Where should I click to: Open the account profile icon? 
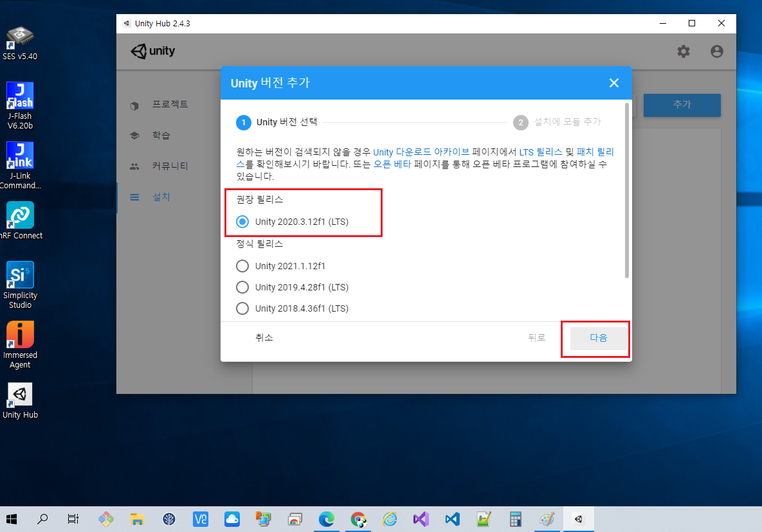point(716,51)
